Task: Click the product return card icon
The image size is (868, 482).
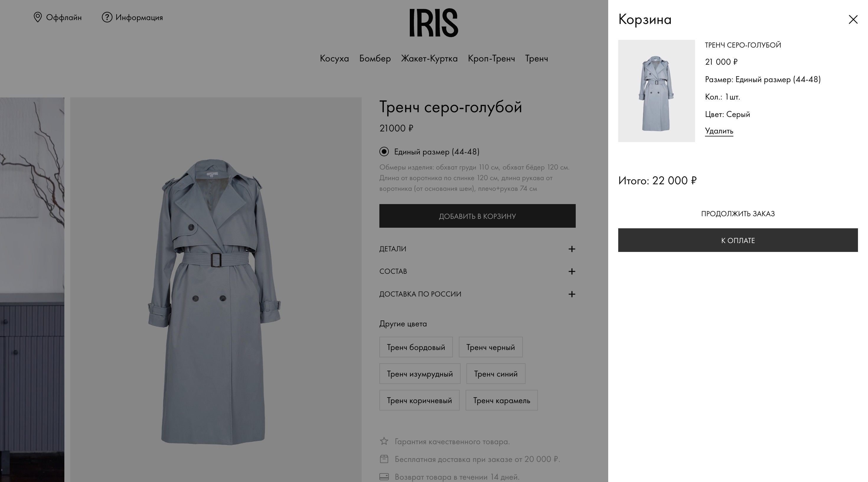Action: (384, 477)
